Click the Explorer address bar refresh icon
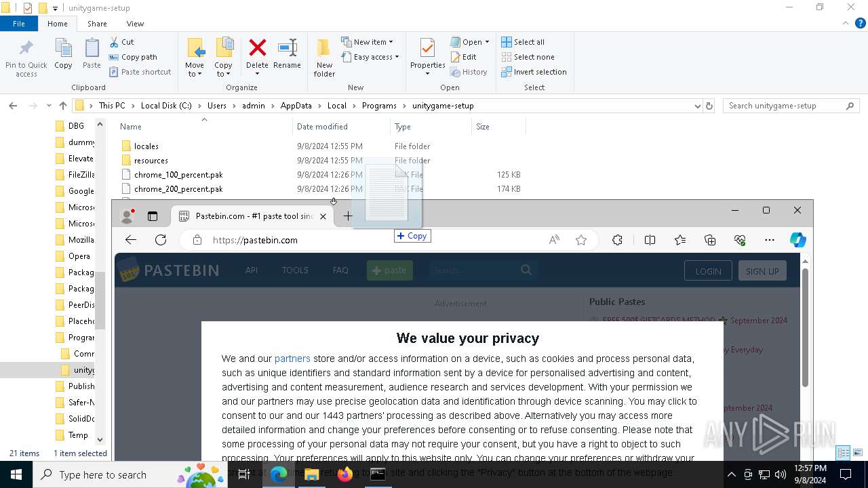The image size is (868, 488). click(x=709, y=106)
